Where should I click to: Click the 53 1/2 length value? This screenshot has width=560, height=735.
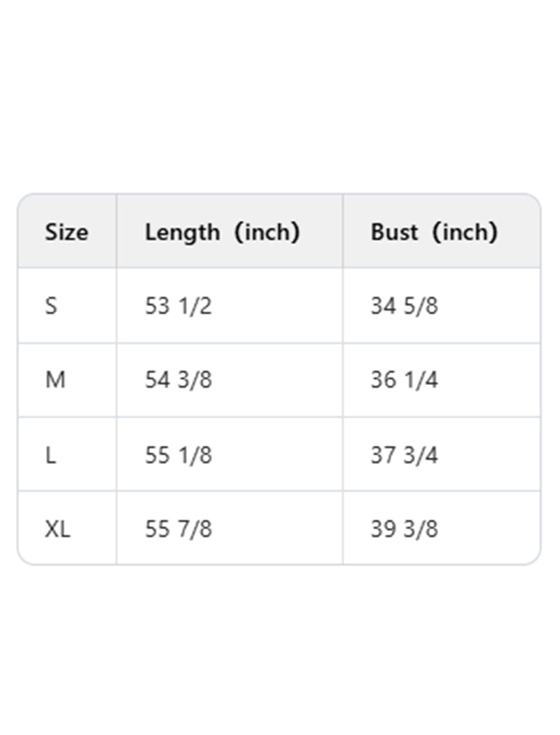click(x=178, y=306)
